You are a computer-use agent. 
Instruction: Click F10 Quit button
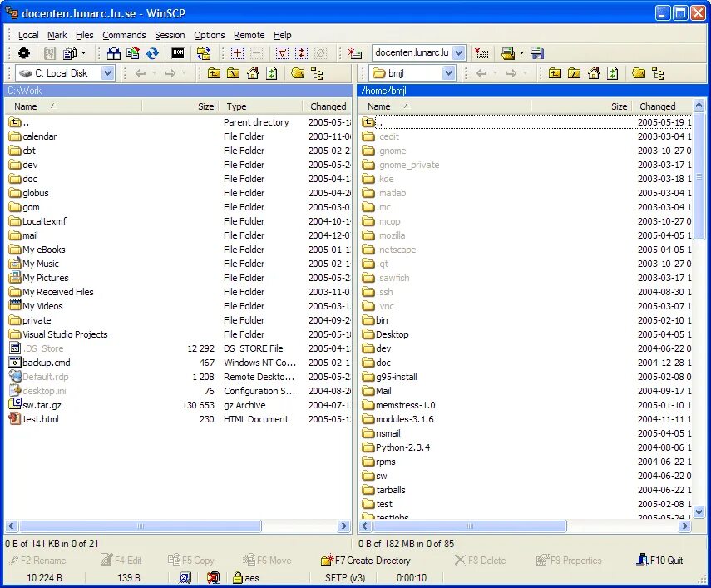coord(659,561)
